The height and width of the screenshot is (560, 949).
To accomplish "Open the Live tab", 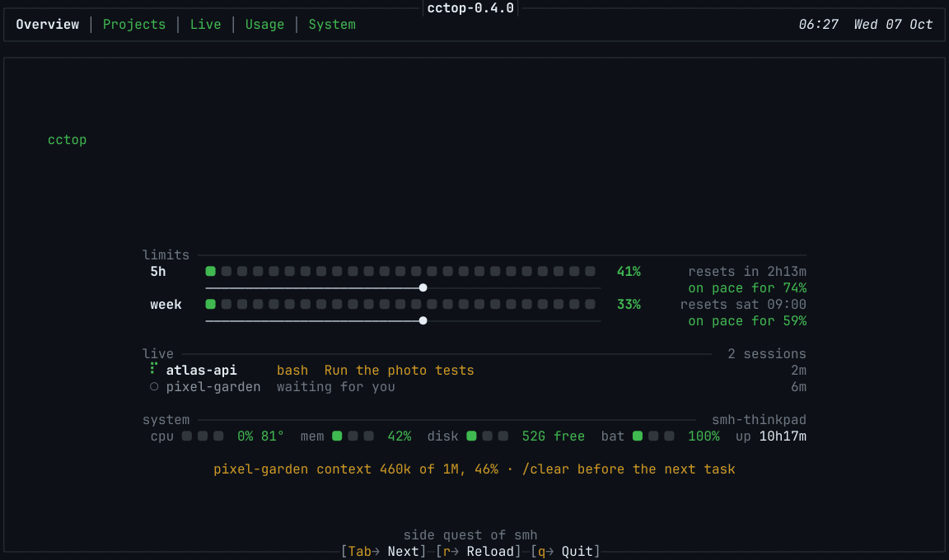I will click(x=205, y=25).
